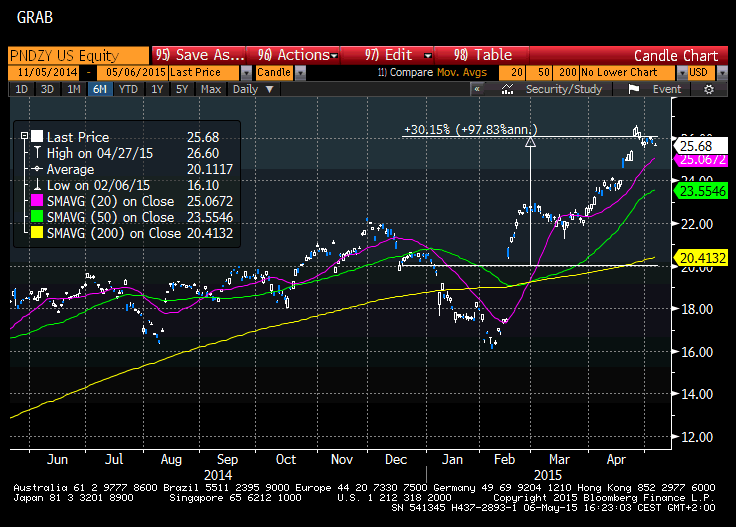Select the 6M range tab

100,89
